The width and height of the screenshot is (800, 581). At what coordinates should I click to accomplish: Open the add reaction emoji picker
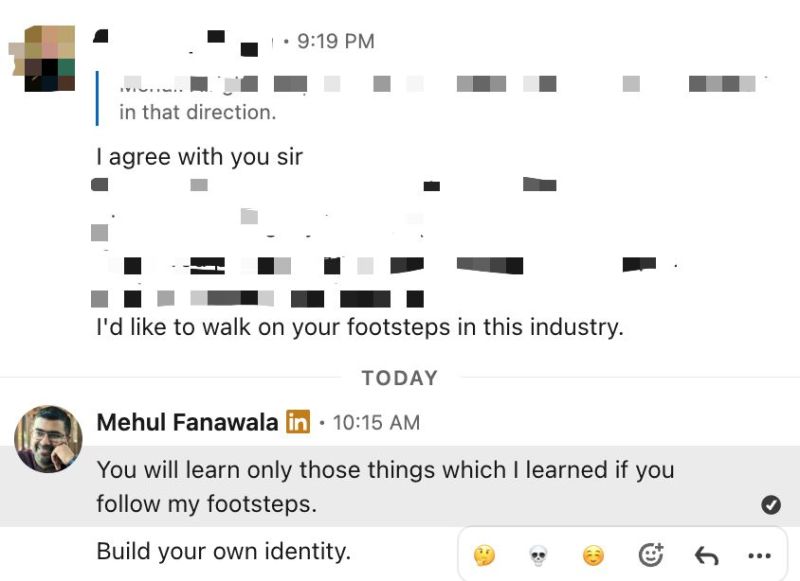(651, 555)
